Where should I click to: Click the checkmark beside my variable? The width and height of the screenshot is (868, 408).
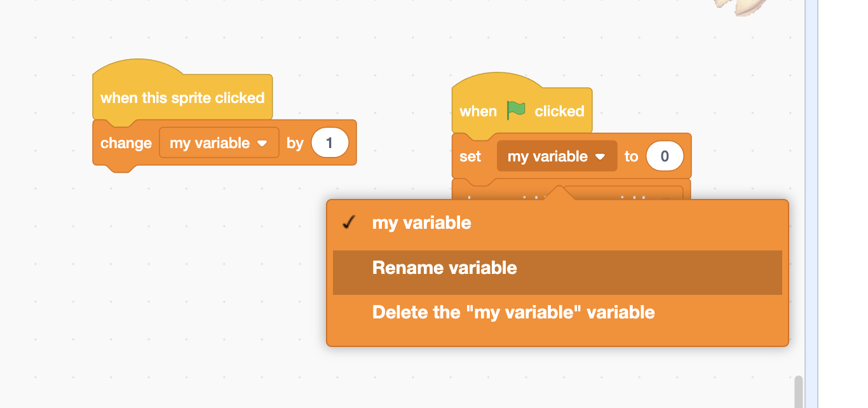(348, 223)
